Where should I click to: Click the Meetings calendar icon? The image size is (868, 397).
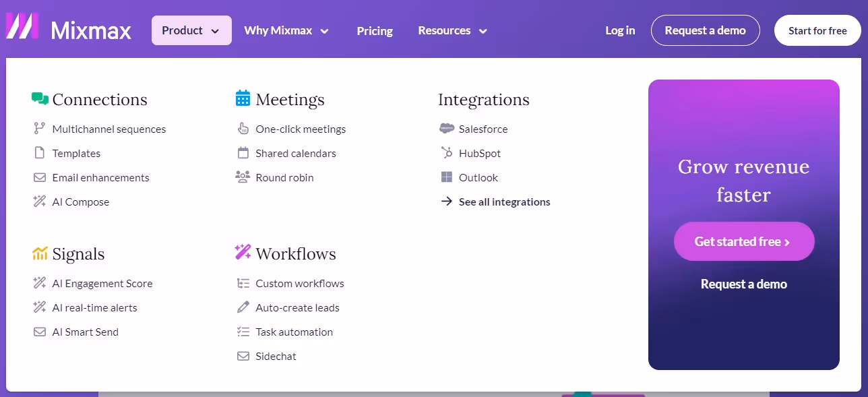[243, 98]
